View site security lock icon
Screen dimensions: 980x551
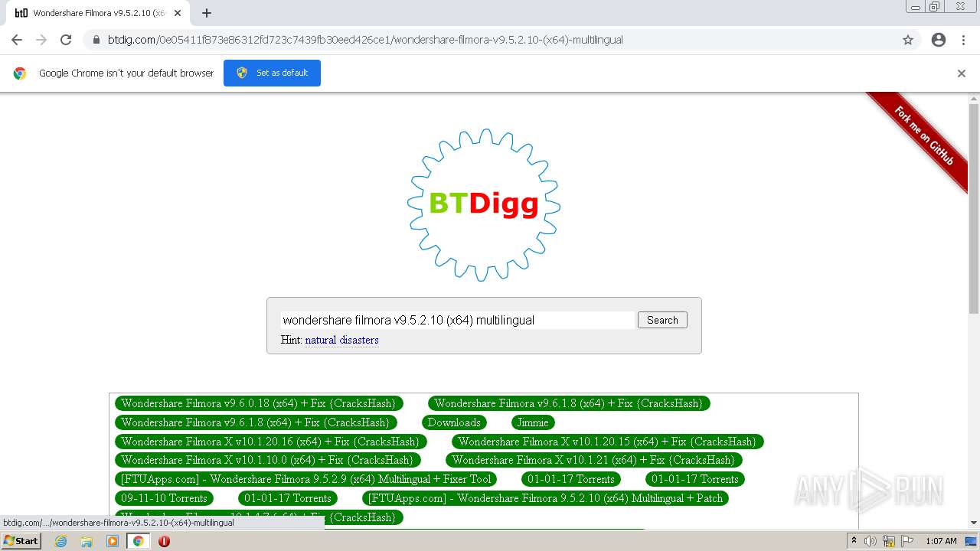click(96, 40)
